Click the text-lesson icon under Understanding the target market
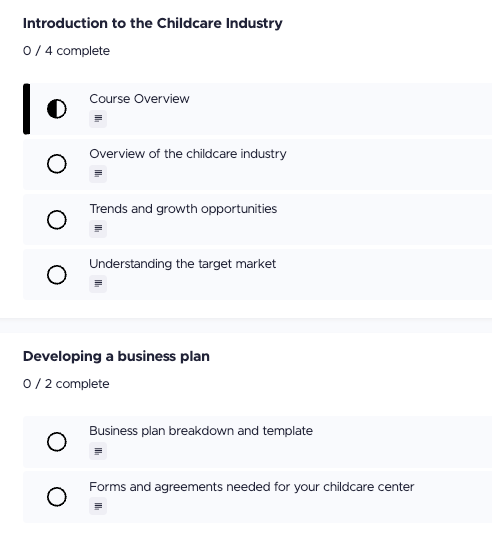 (98, 284)
